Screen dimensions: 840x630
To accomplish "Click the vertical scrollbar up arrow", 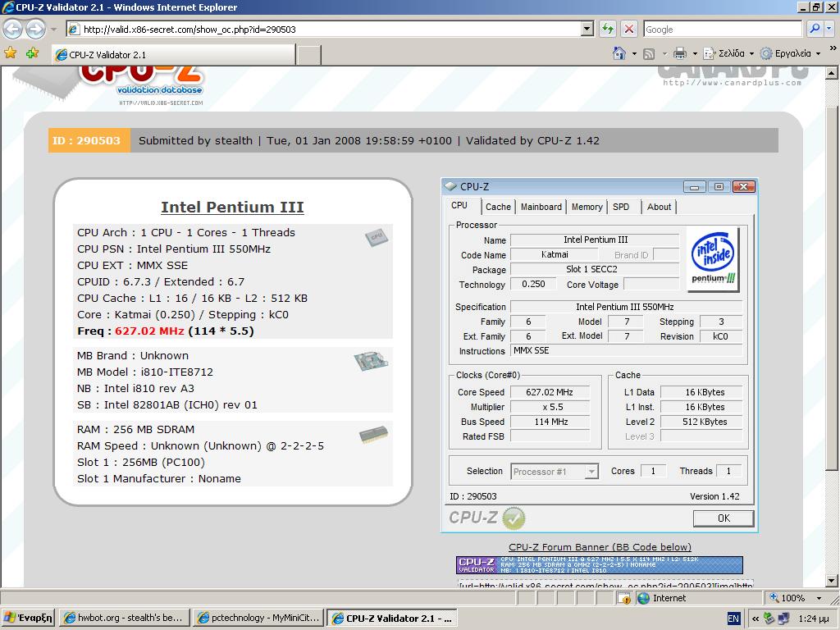I will click(832, 72).
